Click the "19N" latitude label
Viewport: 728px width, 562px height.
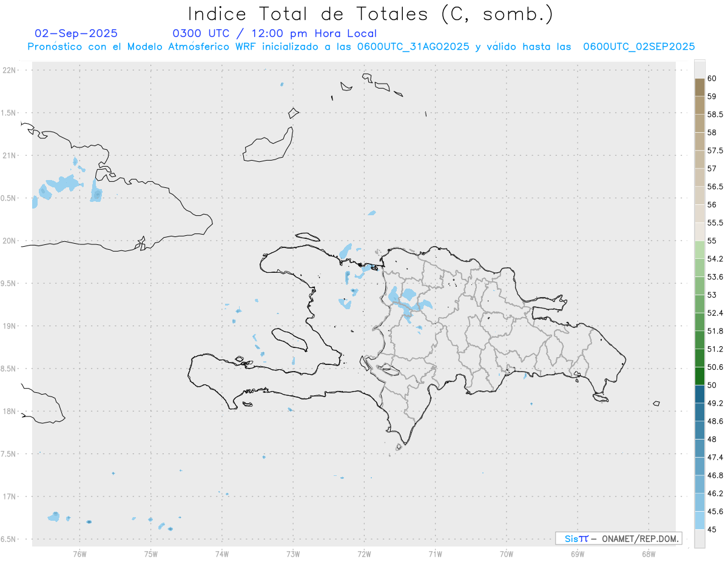10,326
